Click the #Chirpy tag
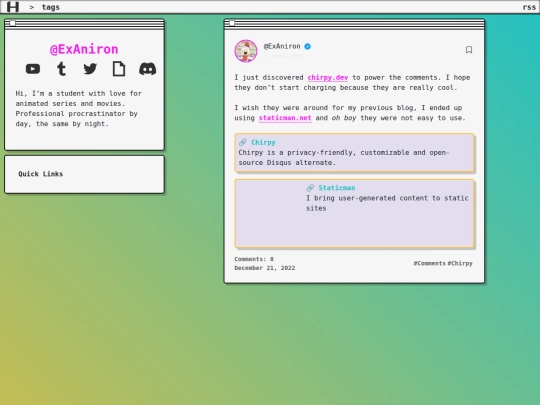 point(460,263)
